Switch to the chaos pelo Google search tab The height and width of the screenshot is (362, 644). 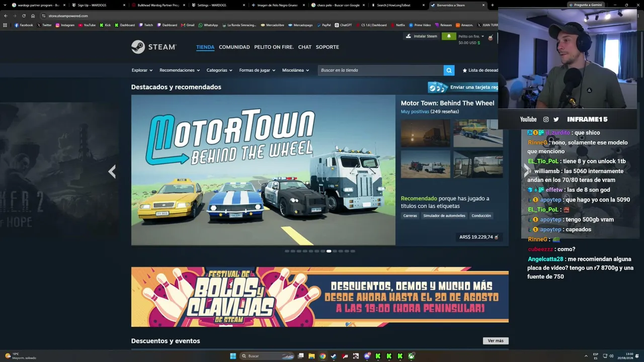click(x=338, y=5)
